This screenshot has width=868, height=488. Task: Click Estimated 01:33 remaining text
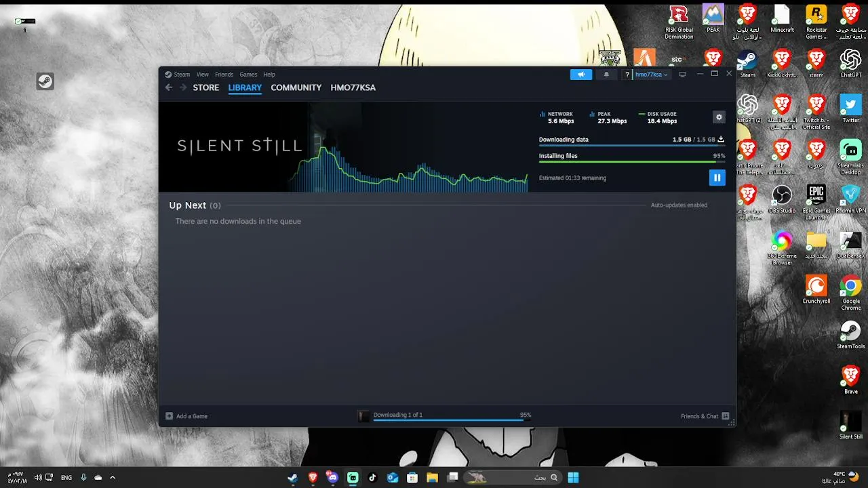(572, 178)
